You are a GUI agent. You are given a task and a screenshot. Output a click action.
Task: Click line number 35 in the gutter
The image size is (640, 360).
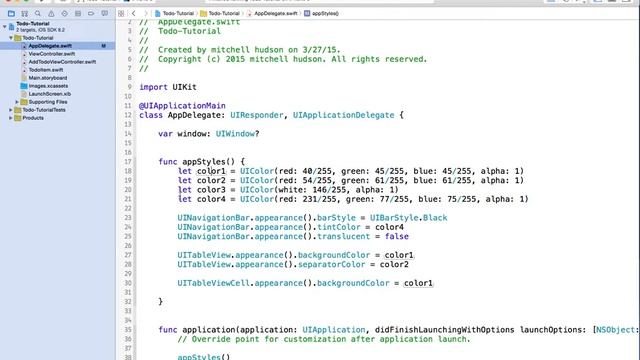128,330
